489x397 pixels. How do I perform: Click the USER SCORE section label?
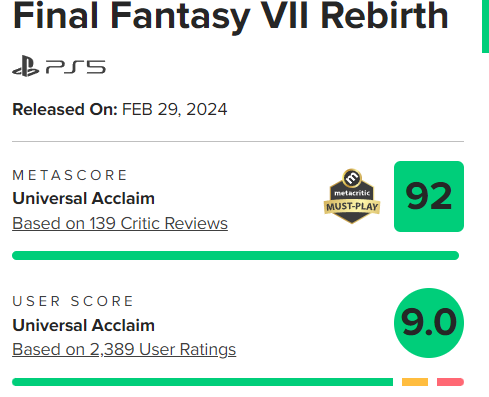73,301
